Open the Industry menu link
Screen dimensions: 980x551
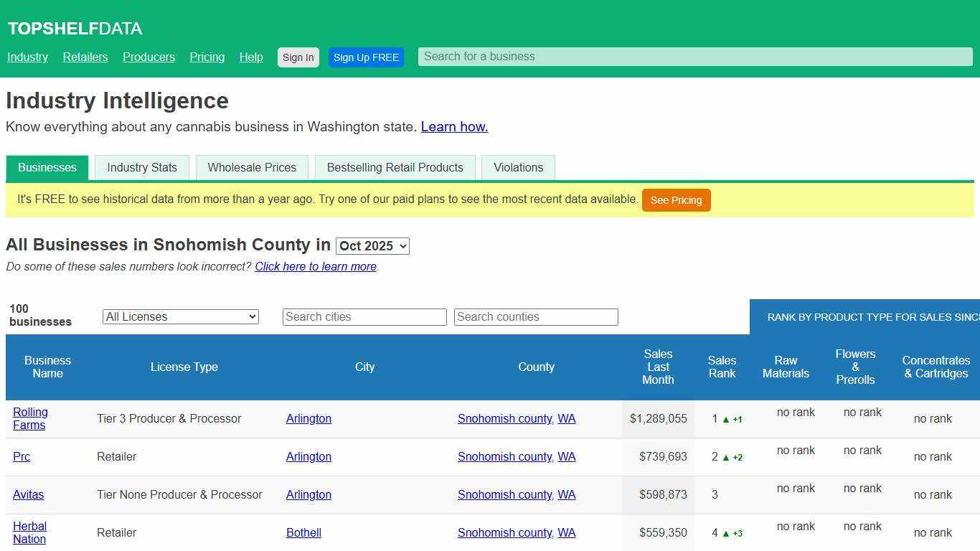pos(27,57)
